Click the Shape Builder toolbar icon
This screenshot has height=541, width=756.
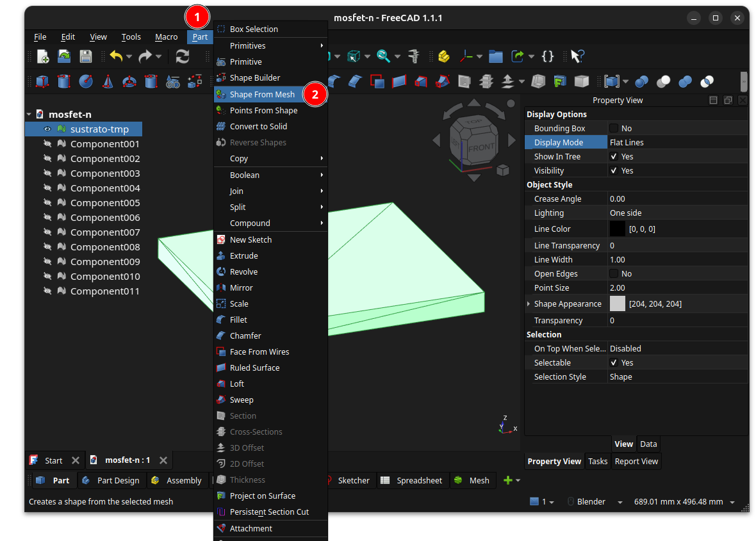pyautogui.click(x=195, y=81)
